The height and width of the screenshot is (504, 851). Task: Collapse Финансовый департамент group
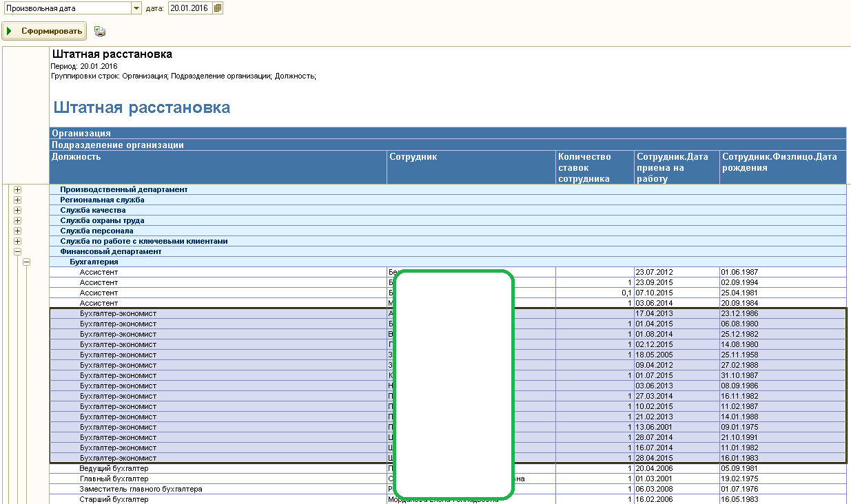(18, 251)
